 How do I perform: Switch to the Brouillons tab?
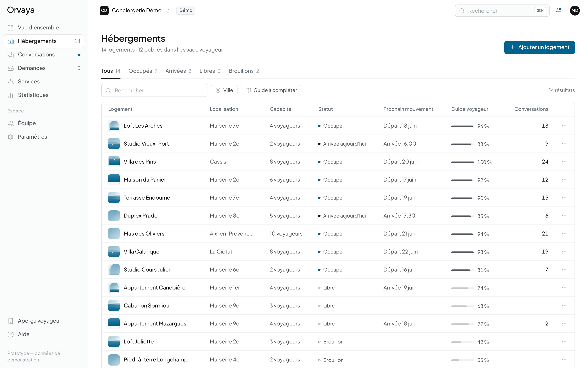244,71
